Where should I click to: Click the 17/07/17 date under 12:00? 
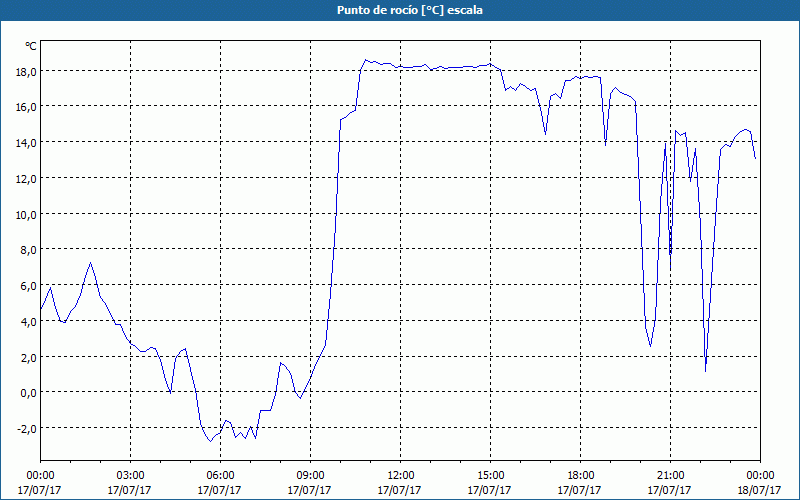401,490
